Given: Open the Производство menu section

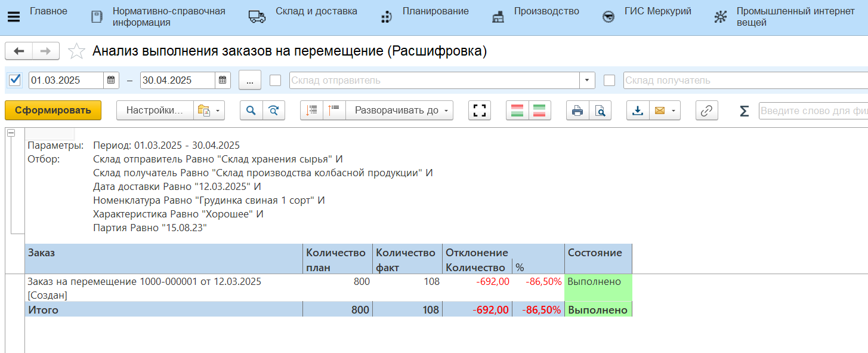Looking at the screenshot, I should point(535,17).
